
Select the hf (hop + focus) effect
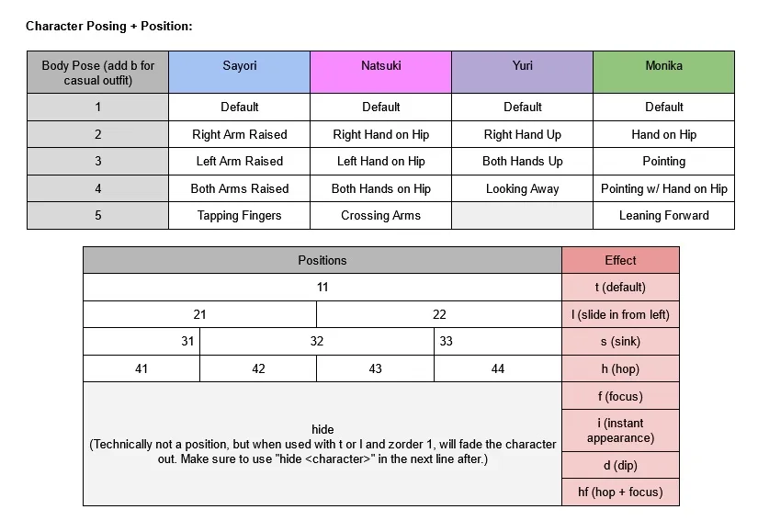pyautogui.click(x=621, y=492)
